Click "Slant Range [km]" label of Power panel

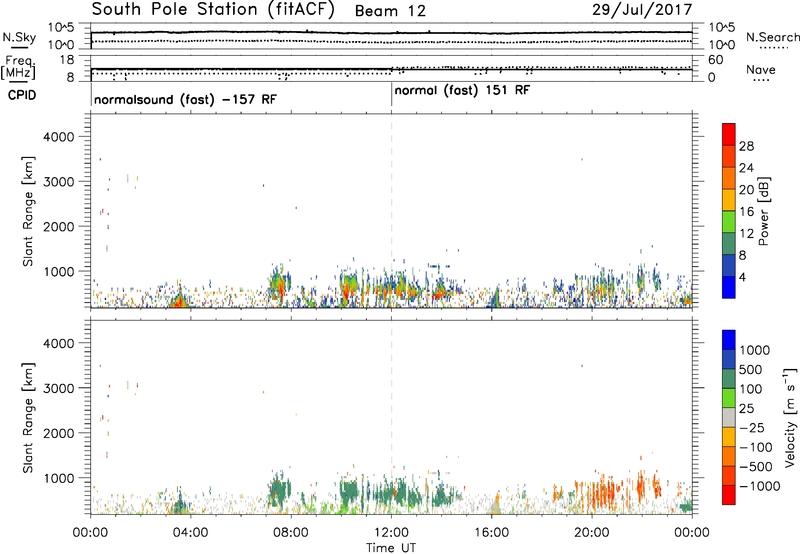point(28,211)
